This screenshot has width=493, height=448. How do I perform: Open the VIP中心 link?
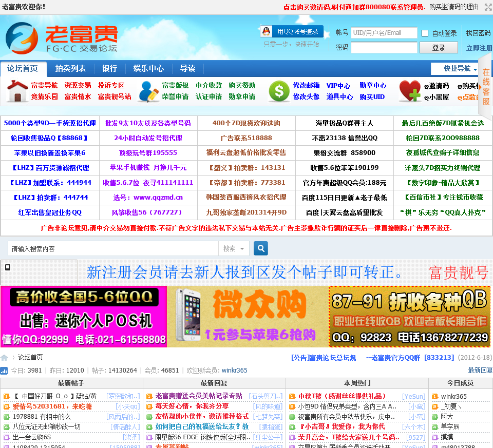click(338, 86)
